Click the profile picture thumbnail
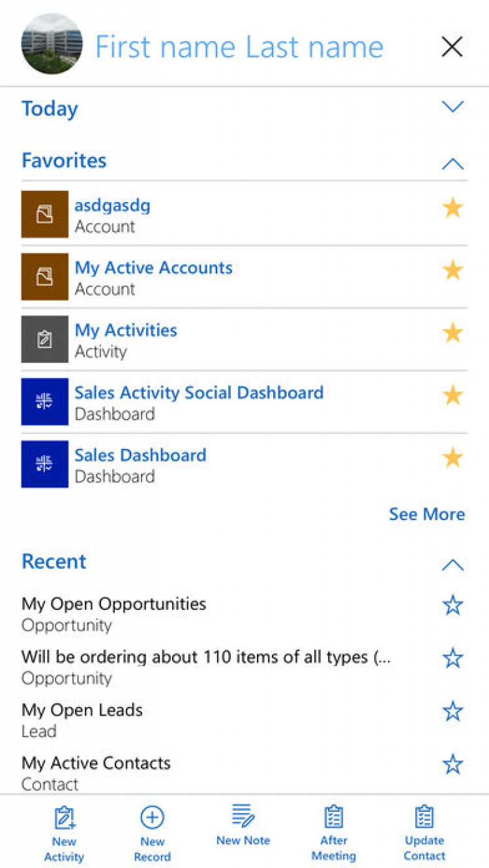489x868 pixels. point(52,44)
